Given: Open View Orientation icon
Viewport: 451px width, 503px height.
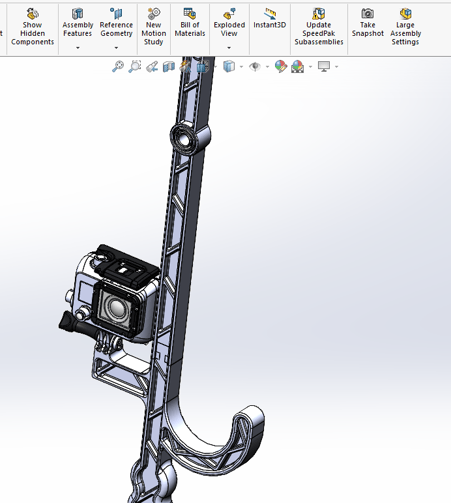Looking at the screenshot, I should pos(203,67).
